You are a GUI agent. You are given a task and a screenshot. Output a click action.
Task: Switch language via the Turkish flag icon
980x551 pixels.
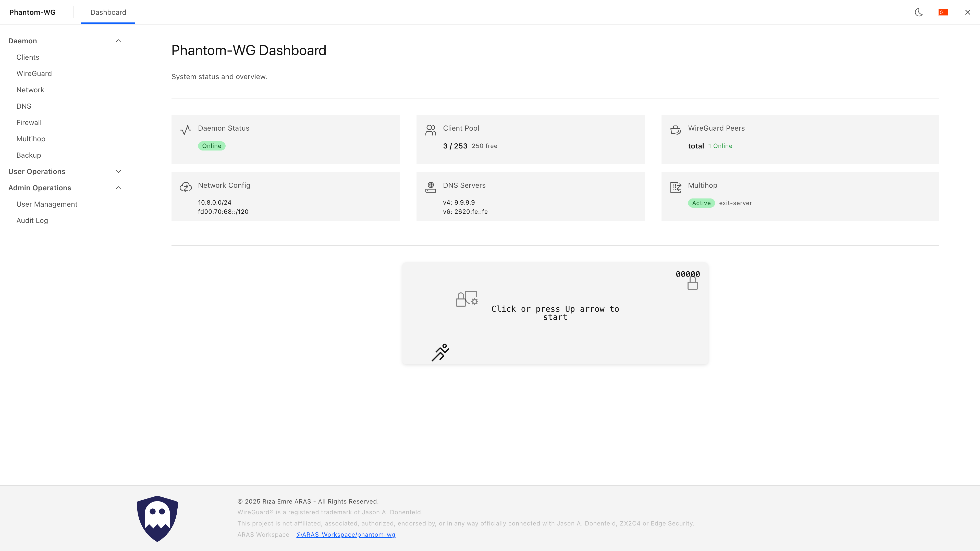[943, 12]
